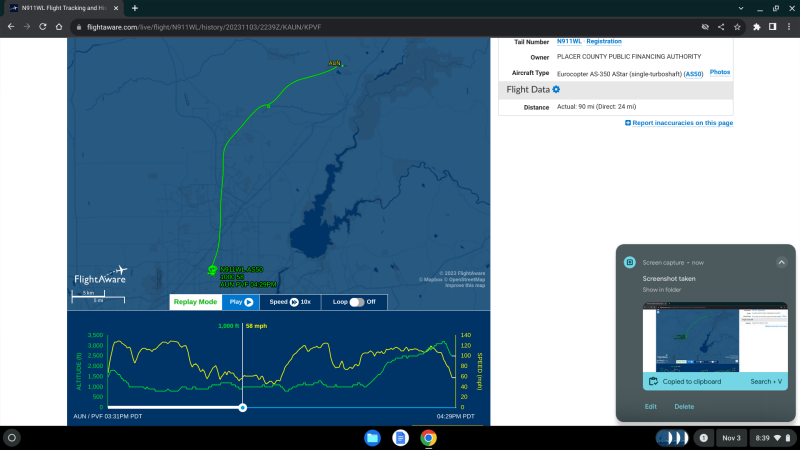This screenshot has width=800, height=450.
Task: Collapse the Screen capture notification
Action: click(x=781, y=262)
